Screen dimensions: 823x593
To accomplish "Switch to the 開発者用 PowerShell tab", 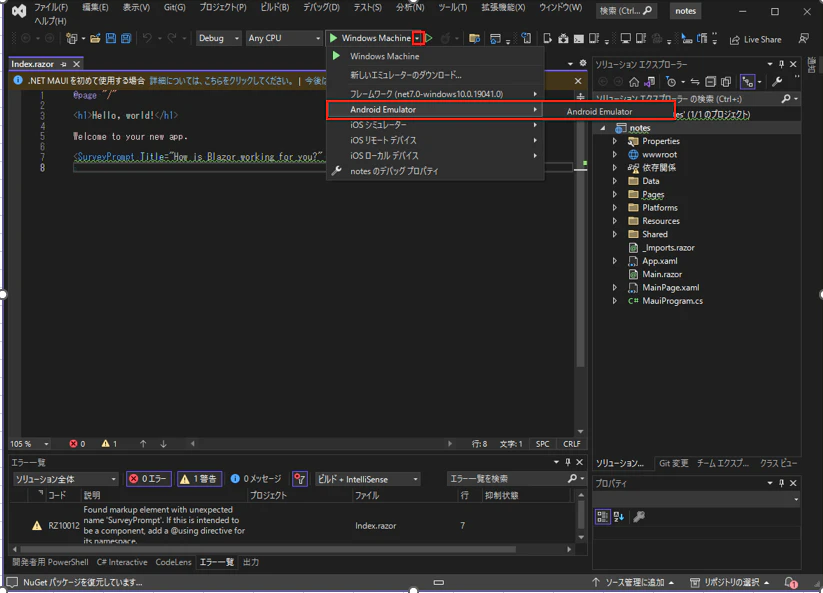I will point(50,562).
